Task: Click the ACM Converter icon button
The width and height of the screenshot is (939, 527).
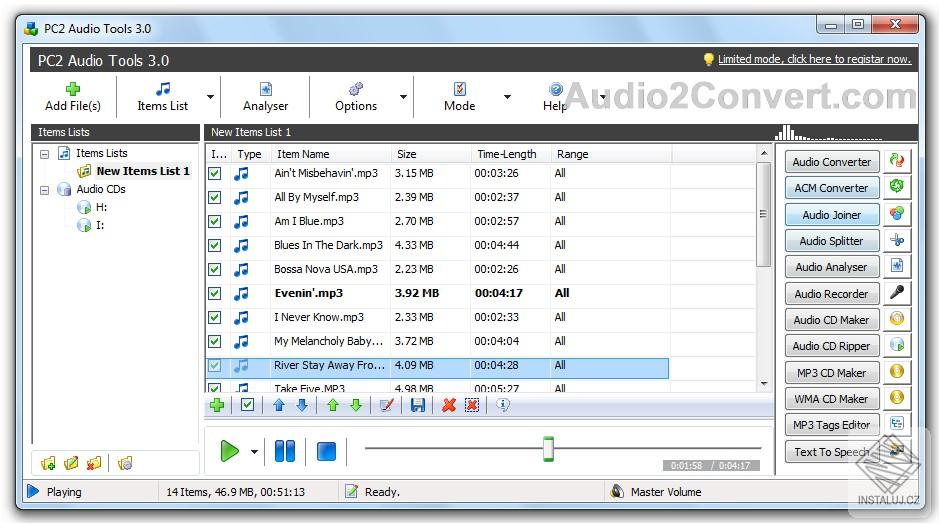Action: click(896, 186)
